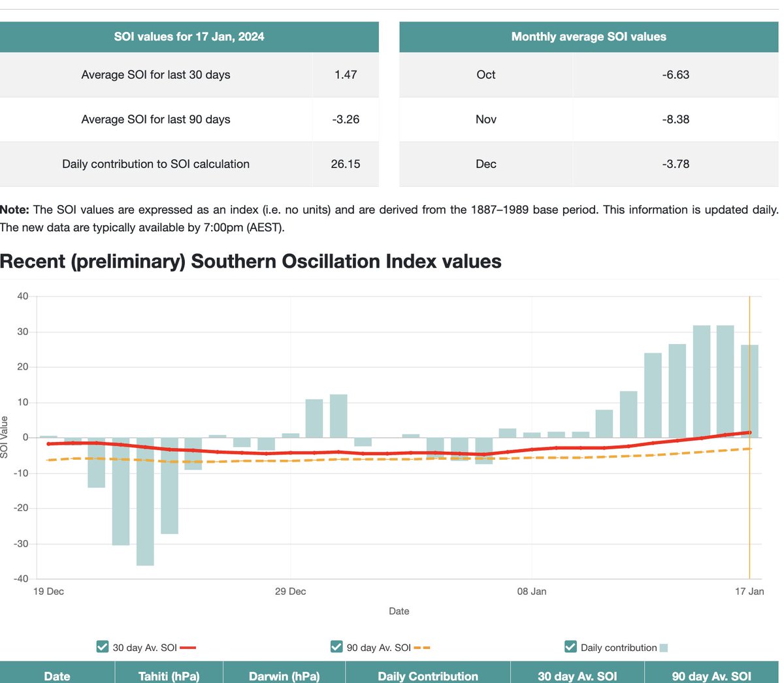This screenshot has width=784, height=683.
Task: Click the 30 day SOI line end point at 17 Jan
Action: point(749,432)
